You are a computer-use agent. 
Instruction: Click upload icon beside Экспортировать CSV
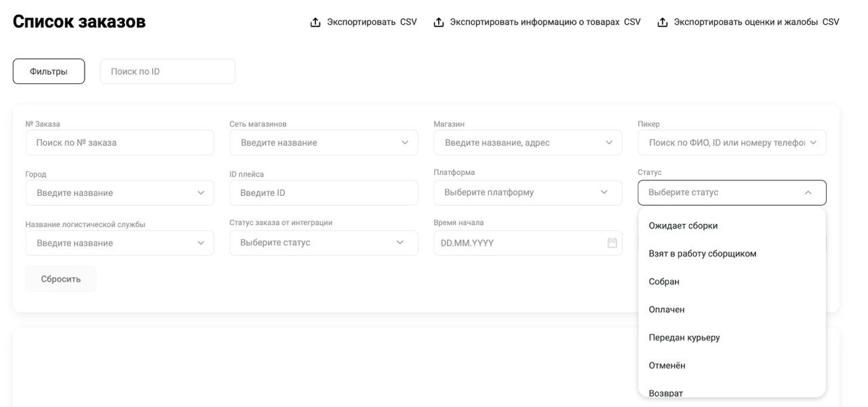[315, 22]
